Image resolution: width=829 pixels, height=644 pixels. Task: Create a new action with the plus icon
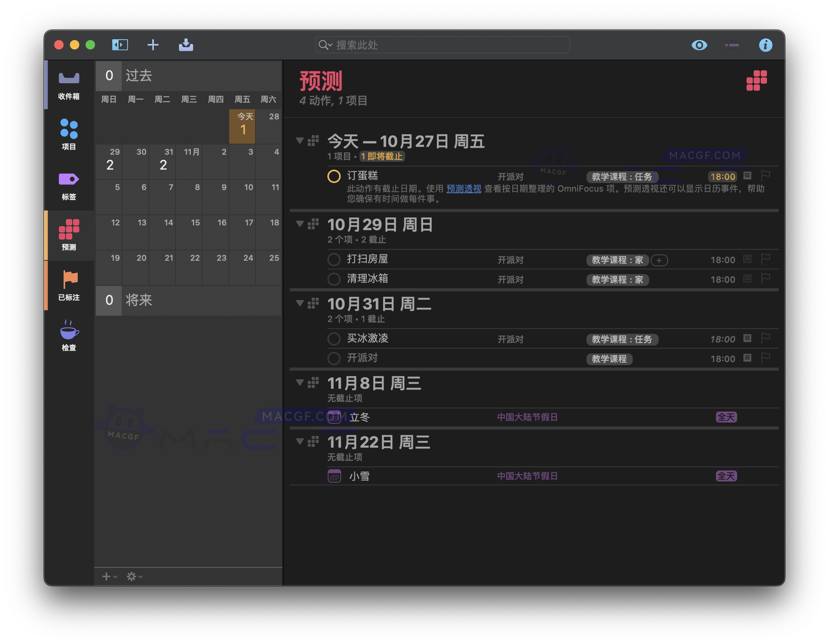(153, 45)
